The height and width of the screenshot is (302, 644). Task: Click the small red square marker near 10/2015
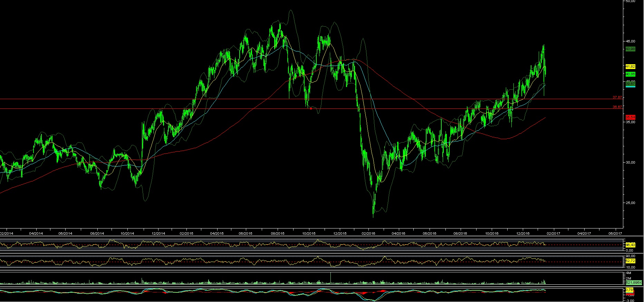tap(311, 108)
